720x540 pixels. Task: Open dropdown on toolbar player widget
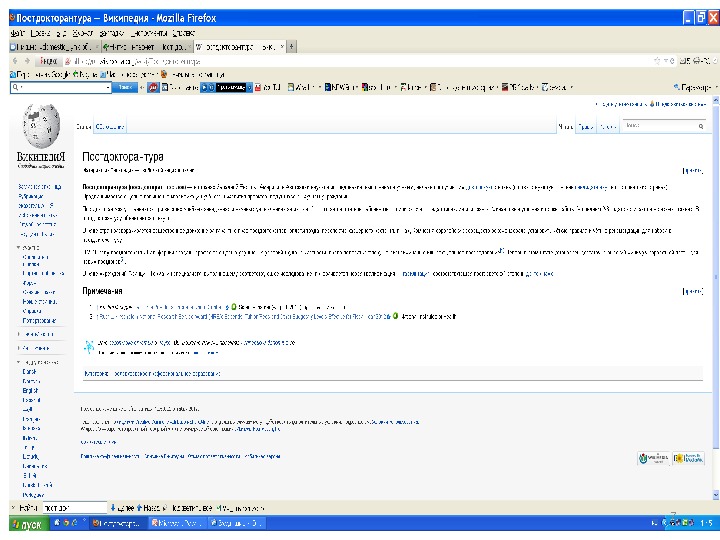tap(250, 87)
